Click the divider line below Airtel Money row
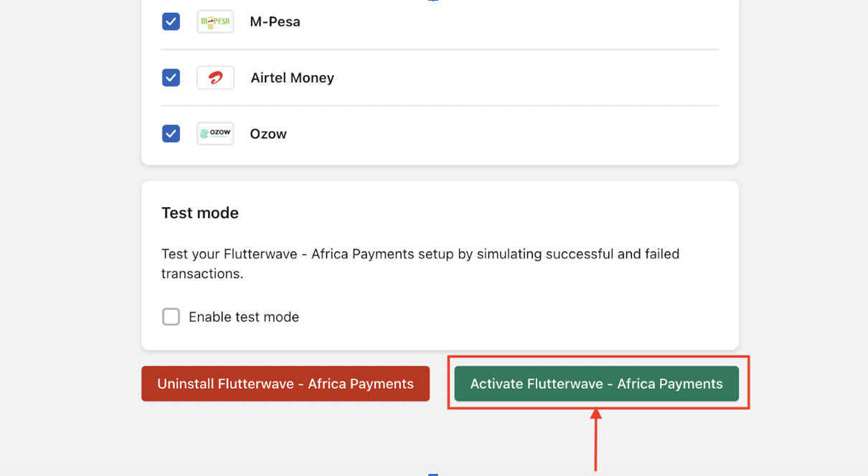The height and width of the screenshot is (476, 868). pyautogui.click(x=440, y=105)
